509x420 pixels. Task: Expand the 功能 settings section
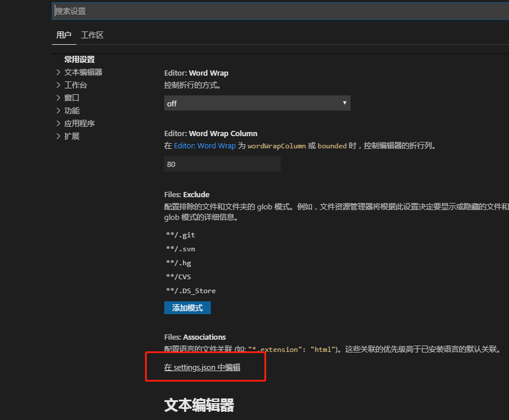tap(71, 110)
